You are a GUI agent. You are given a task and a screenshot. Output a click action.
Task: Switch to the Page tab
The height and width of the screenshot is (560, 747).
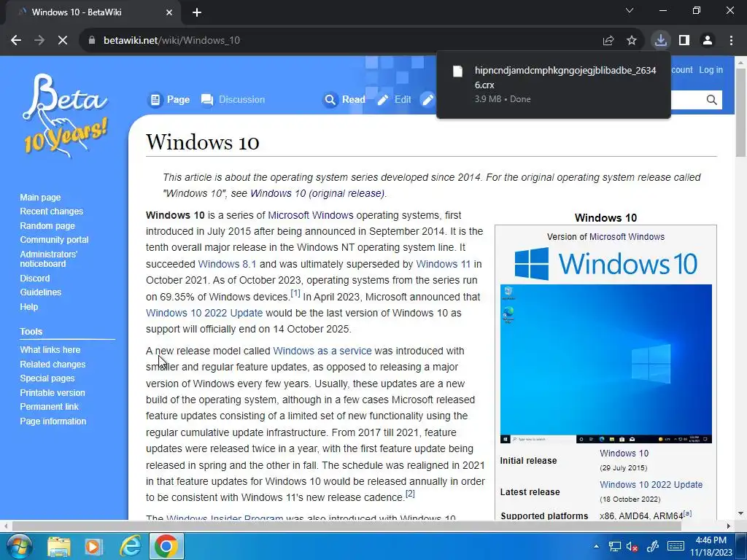[x=169, y=99]
